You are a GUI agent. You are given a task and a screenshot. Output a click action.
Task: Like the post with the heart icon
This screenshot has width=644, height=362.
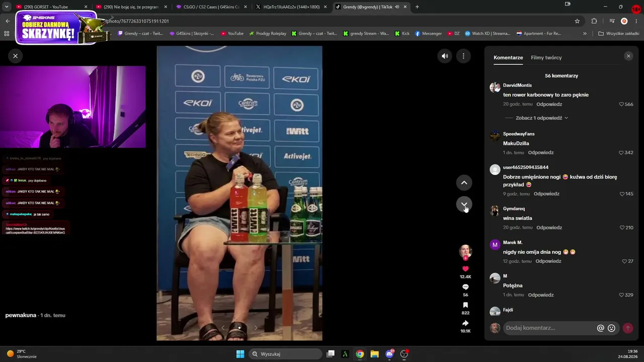(465, 269)
